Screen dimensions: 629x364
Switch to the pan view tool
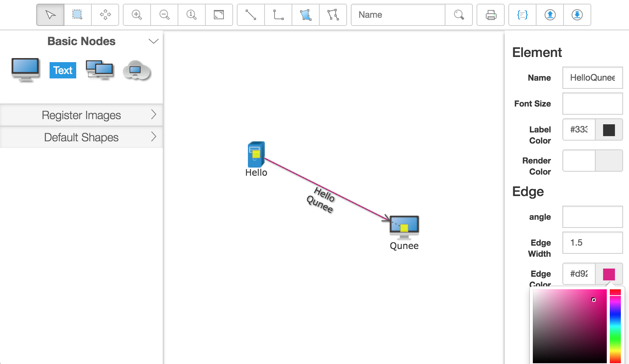coord(105,15)
